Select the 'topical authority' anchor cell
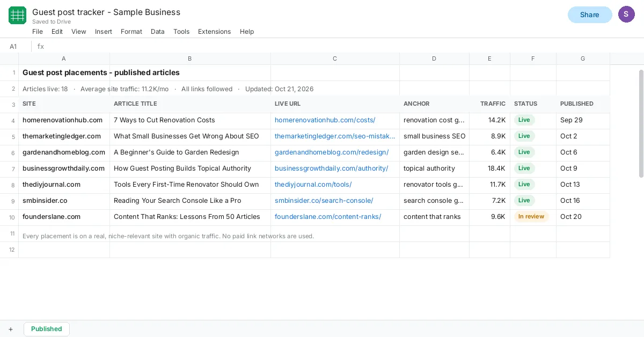The height and width of the screenshot is (337, 644). (x=434, y=169)
